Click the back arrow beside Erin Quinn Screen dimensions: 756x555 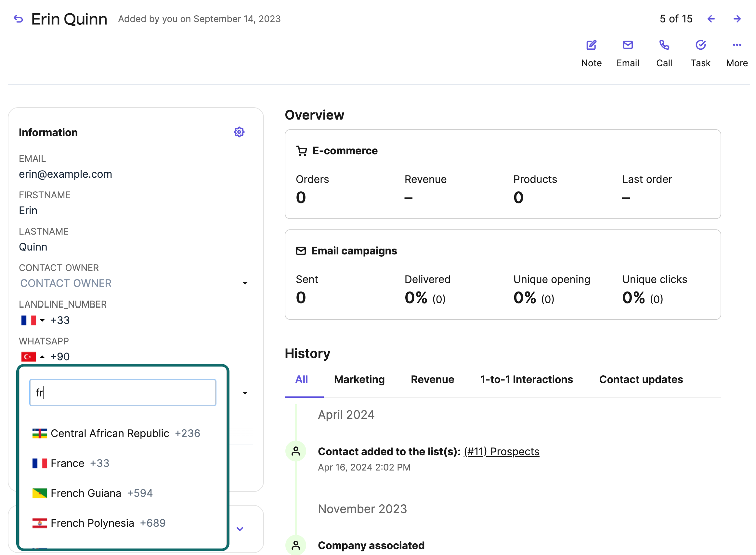pyautogui.click(x=18, y=19)
